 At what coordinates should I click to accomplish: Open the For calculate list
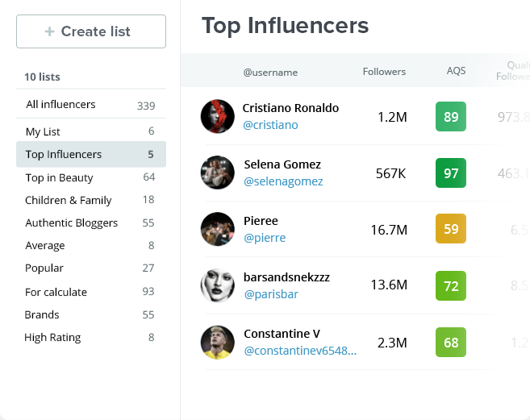(x=56, y=292)
